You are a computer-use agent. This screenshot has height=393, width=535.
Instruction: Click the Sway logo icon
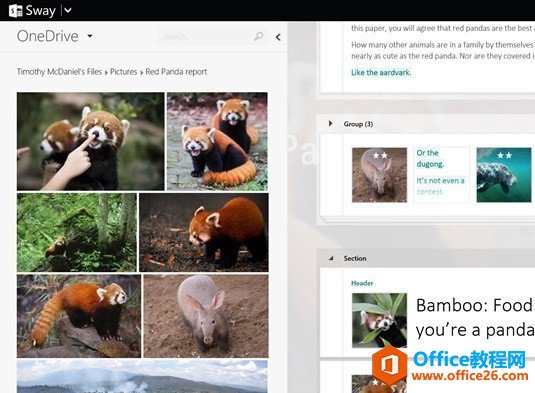16,11
